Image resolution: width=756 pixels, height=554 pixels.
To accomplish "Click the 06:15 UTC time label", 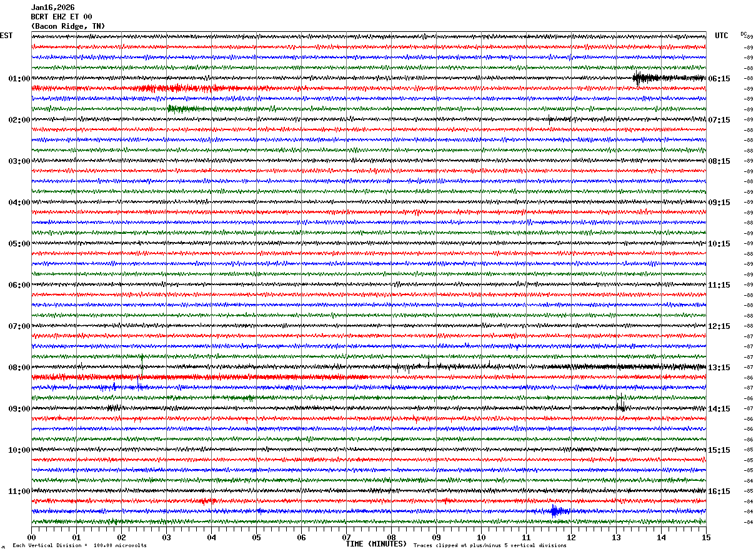I will (719, 79).
